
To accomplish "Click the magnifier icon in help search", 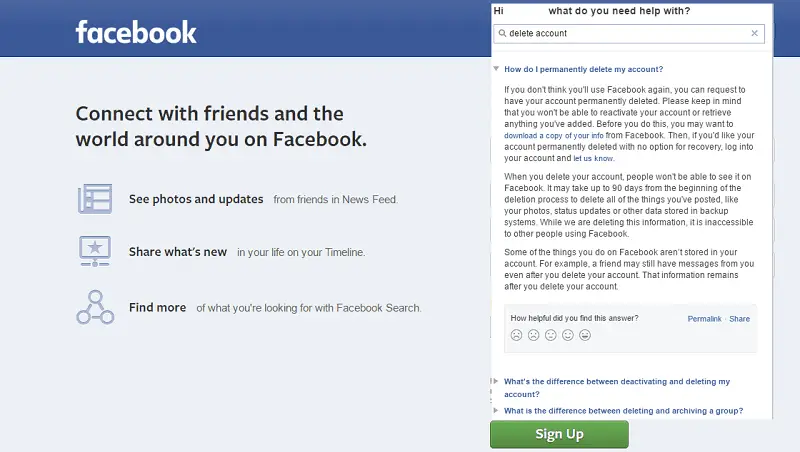I will coord(503,33).
